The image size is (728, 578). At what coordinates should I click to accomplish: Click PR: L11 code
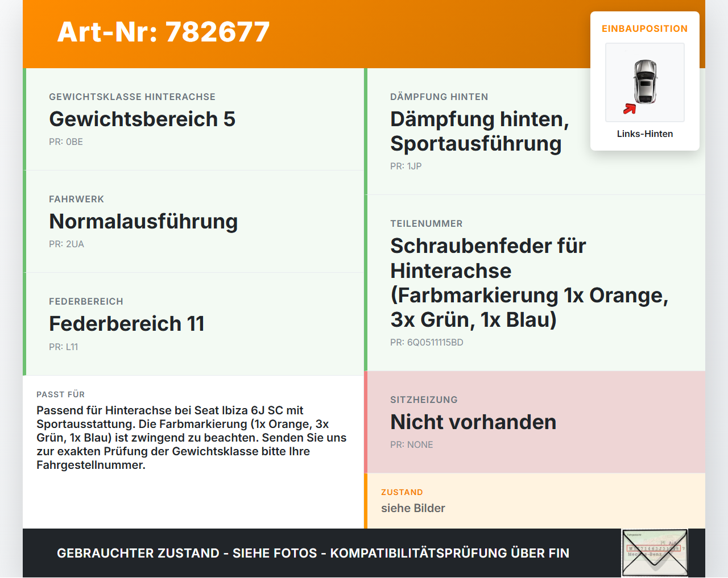(63, 347)
